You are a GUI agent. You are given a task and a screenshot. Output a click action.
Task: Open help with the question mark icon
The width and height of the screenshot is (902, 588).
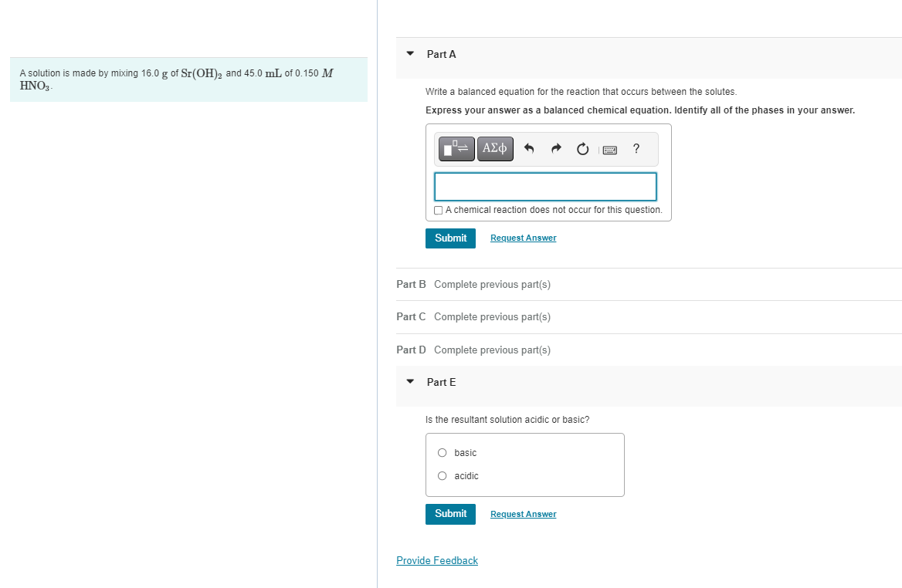[x=636, y=149]
